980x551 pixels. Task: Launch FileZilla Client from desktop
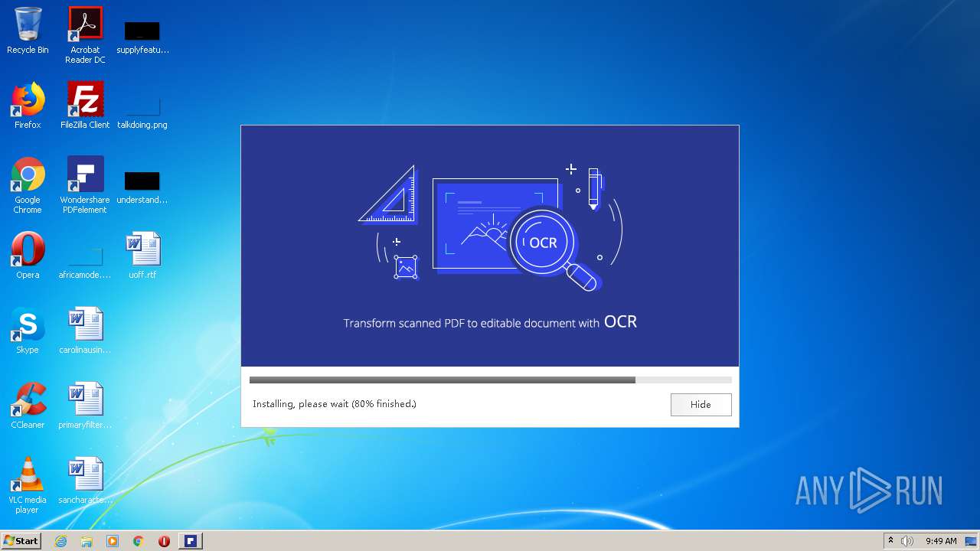click(85, 106)
